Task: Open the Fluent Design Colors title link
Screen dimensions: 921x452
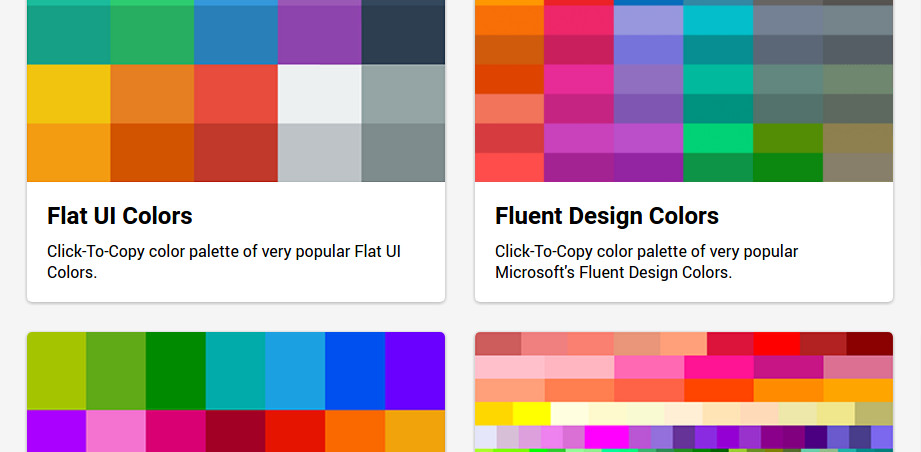Action: (607, 216)
